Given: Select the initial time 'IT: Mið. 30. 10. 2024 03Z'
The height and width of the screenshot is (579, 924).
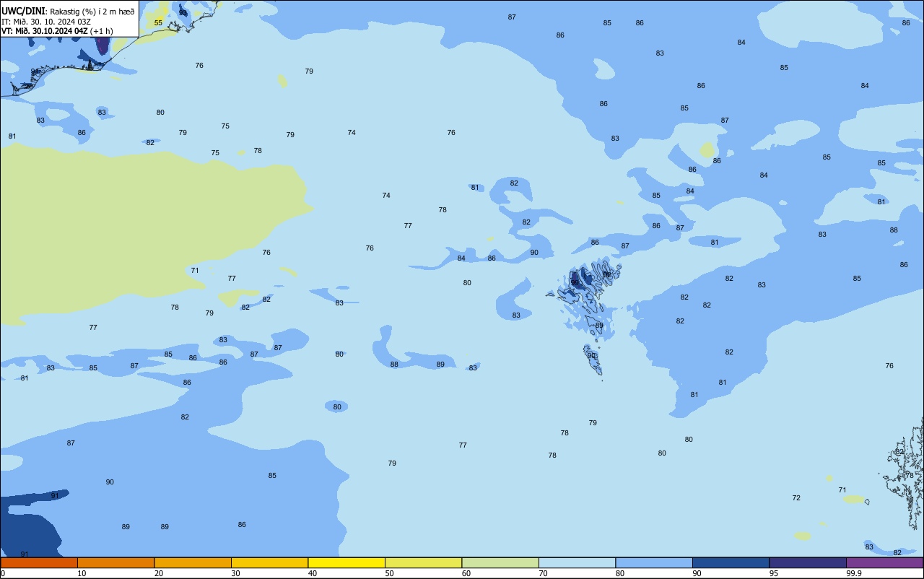Looking at the screenshot, I should pyautogui.click(x=46, y=21).
